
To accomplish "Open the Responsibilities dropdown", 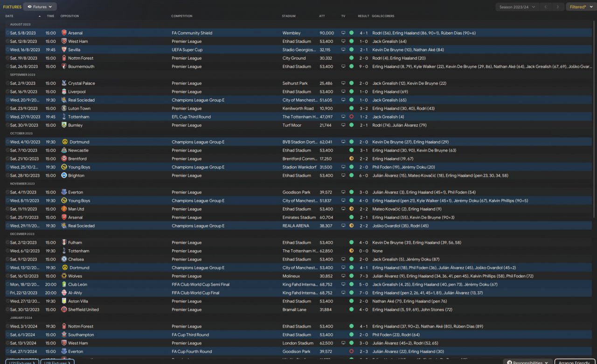I will click(528, 362).
